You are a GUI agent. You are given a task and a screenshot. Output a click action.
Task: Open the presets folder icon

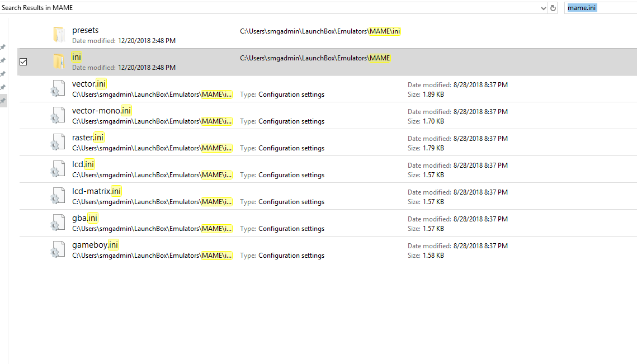click(59, 35)
